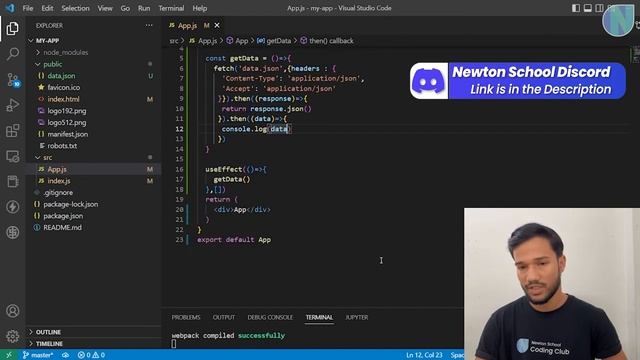Open package.json in the explorer

[x=63, y=216]
